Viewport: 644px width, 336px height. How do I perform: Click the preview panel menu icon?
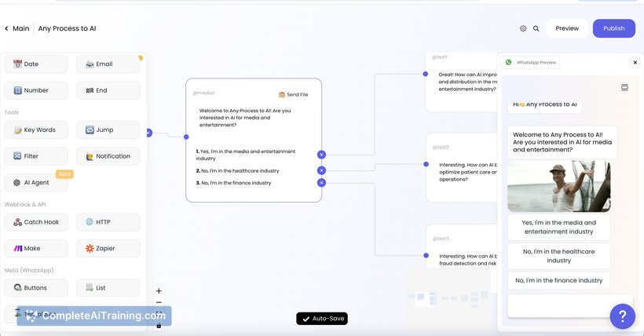pos(624,87)
